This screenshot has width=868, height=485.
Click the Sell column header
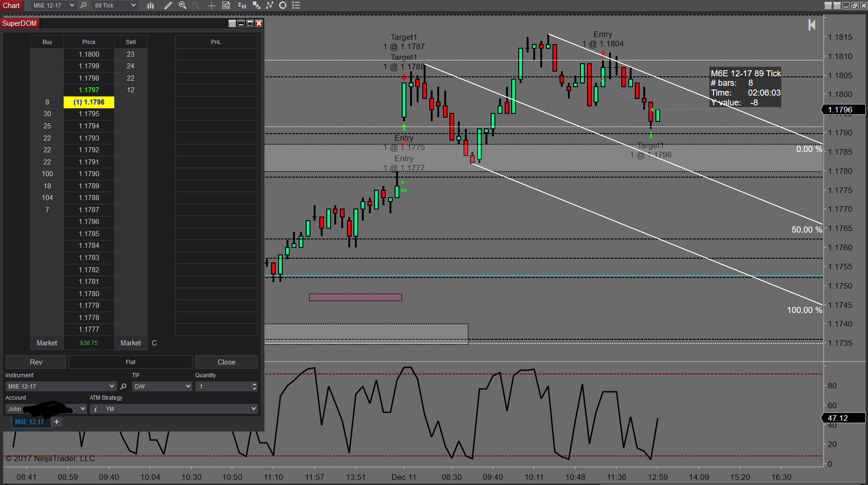[x=131, y=42]
